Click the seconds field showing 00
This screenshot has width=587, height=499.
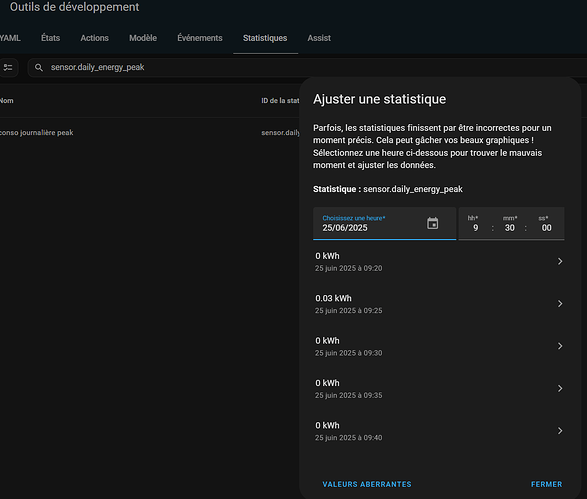(546, 227)
